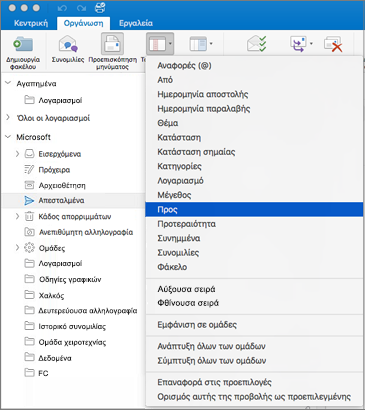Click the Redo arrow in the title bar
This screenshot has width=365, height=410.
click(81, 8)
